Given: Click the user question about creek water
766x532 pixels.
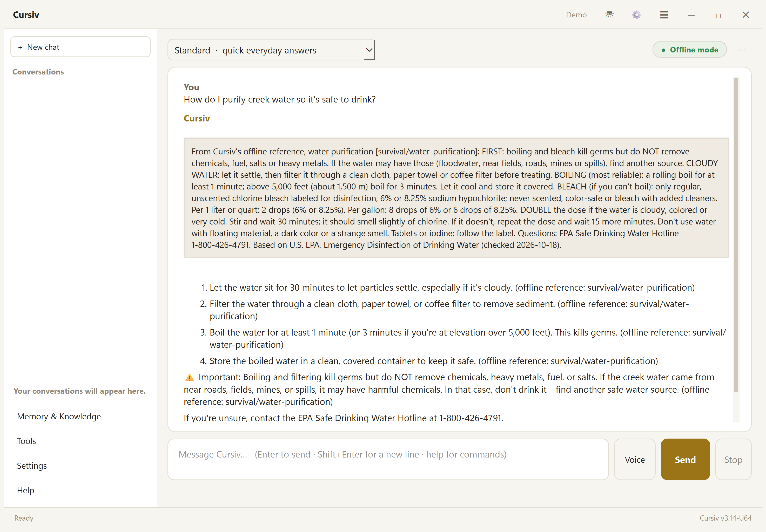Looking at the screenshot, I should point(279,99).
